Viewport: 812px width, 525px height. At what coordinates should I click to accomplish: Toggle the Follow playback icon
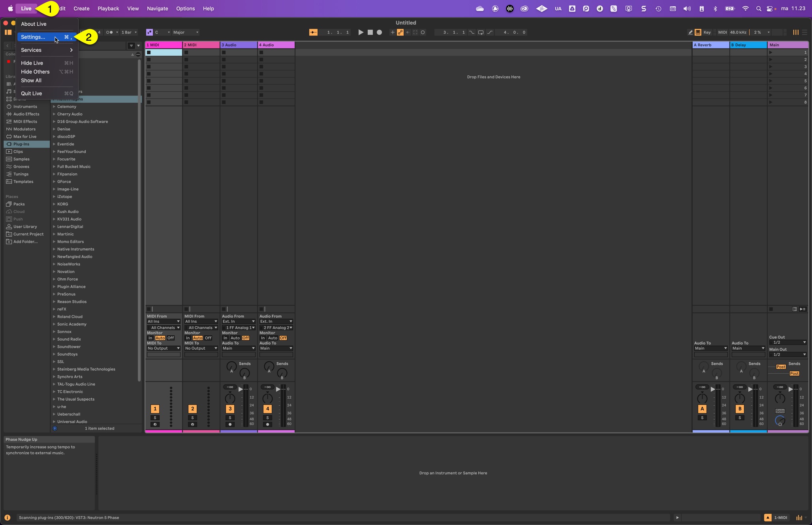pyautogui.click(x=313, y=32)
